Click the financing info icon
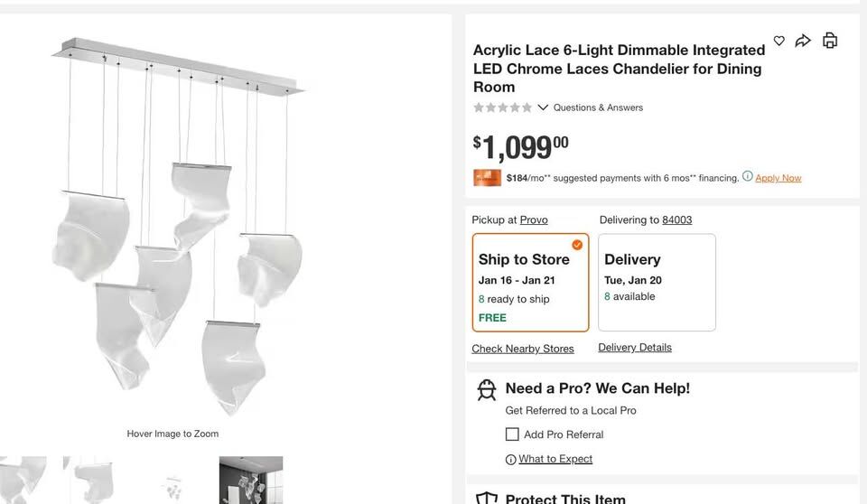 pyautogui.click(x=748, y=176)
